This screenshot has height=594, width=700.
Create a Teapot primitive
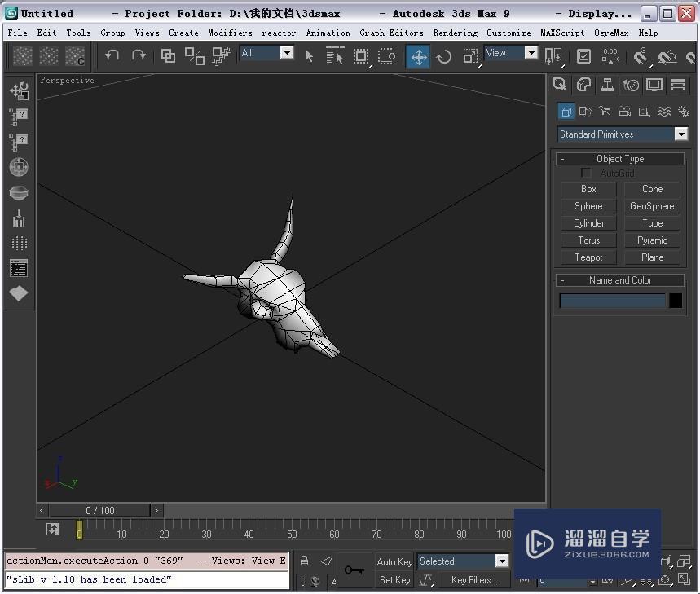tap(588, 257)
